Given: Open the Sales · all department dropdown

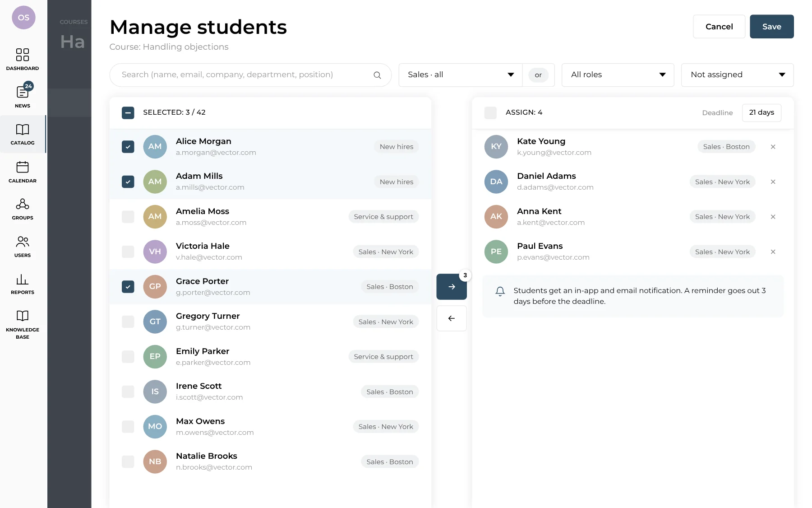Looking at the screenshot, I should [x=461, y=75].
